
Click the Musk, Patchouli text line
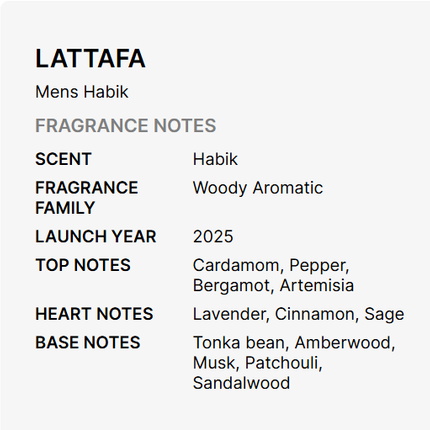(x=258, y=363)
